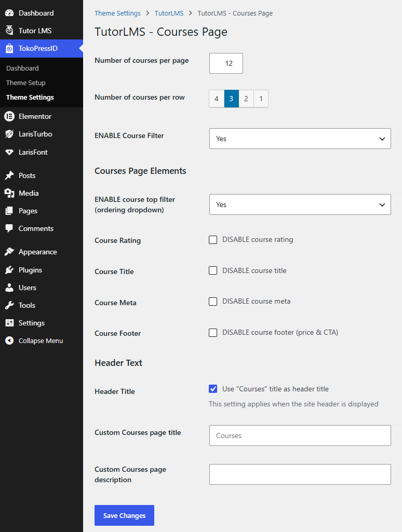Click the Settings sliders icon

(9, 323)
